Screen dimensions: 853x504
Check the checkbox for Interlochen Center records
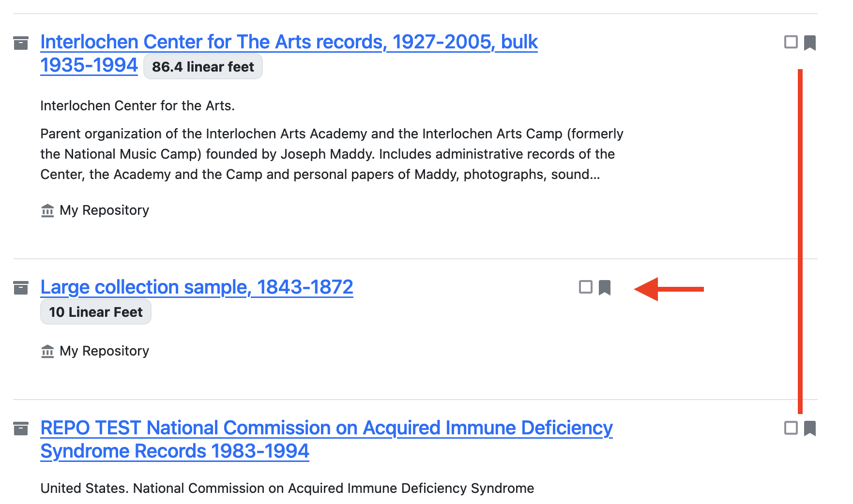[791, 43]
